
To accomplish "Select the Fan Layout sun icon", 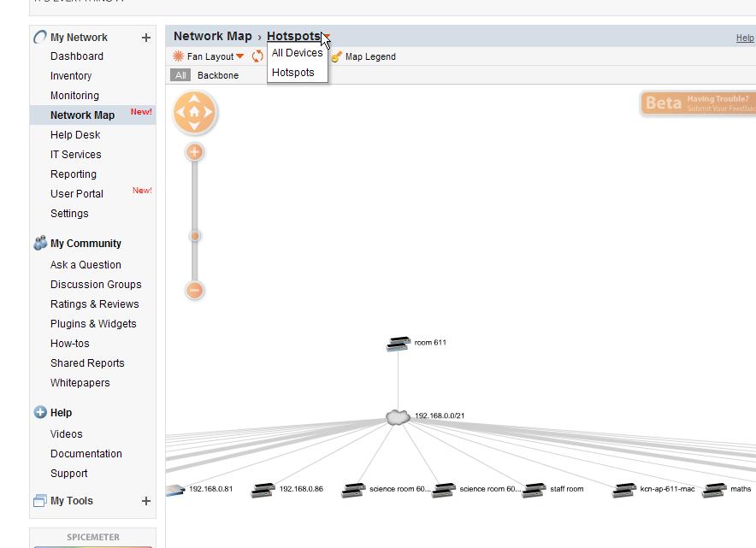I will (176, 56).
